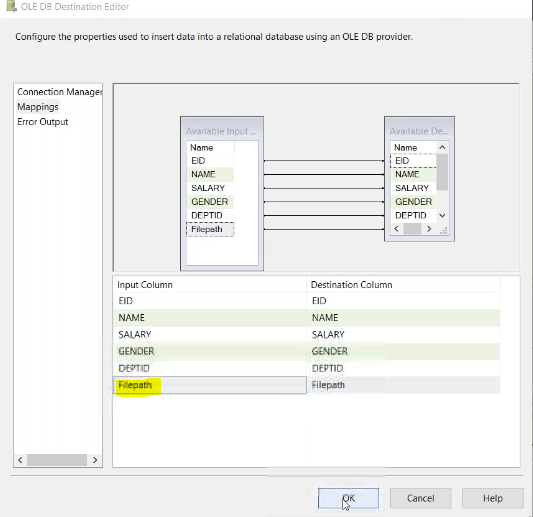This screenshot has width=533, height=517.
Task: Open the Filepath input column dropdown cell
Action: point(210,385)
